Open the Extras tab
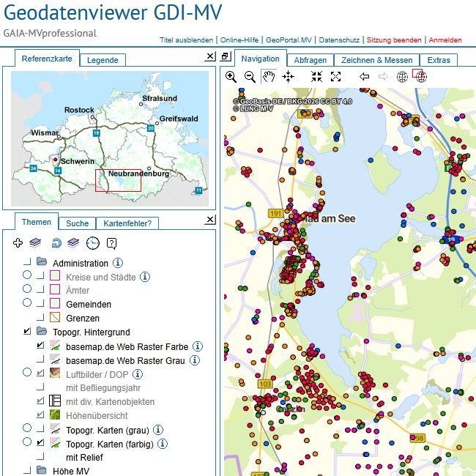The height and width of the screenshot is (476, 476). click(x=439, y=60)
